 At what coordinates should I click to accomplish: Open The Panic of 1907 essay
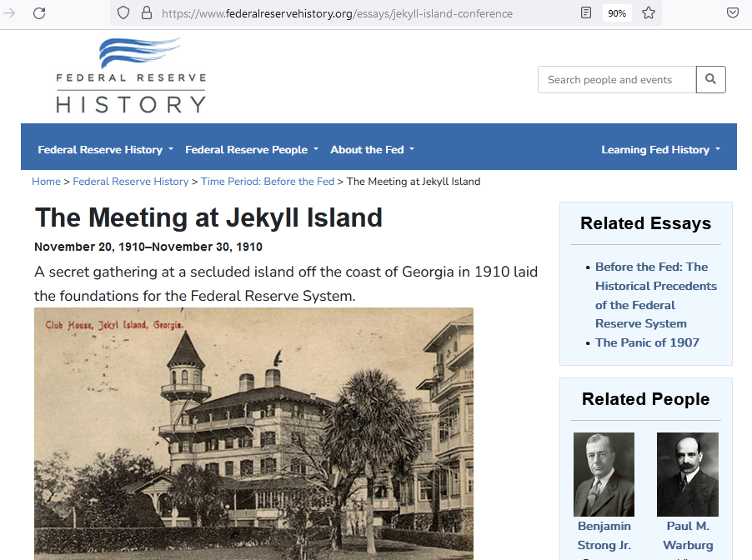tap(647, 342)
